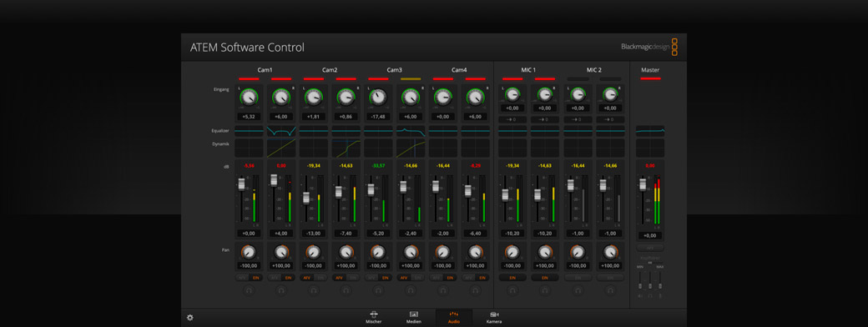
Task: Toggle EIN on Cam1 left channel
Action: coord(255,277)
